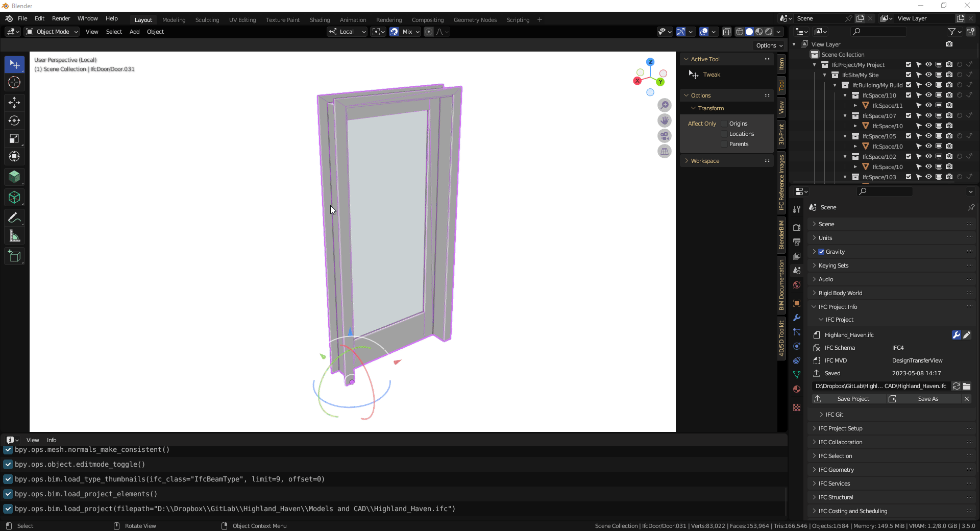Enable the Locations checkbox under Affect Only
Image resolution: width=980 pixels, height=531 pixels.
(x=724, y=134)
